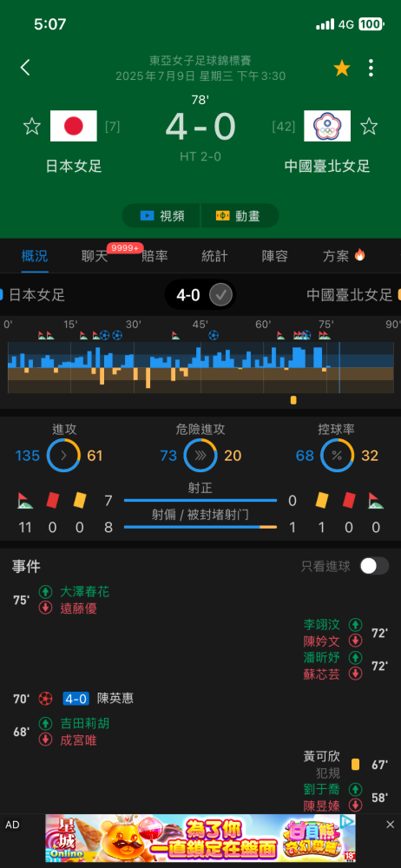Expand the 進攻 attack circle chevron
The height and width of the screenshot is (868, 401).
(63, 456)
